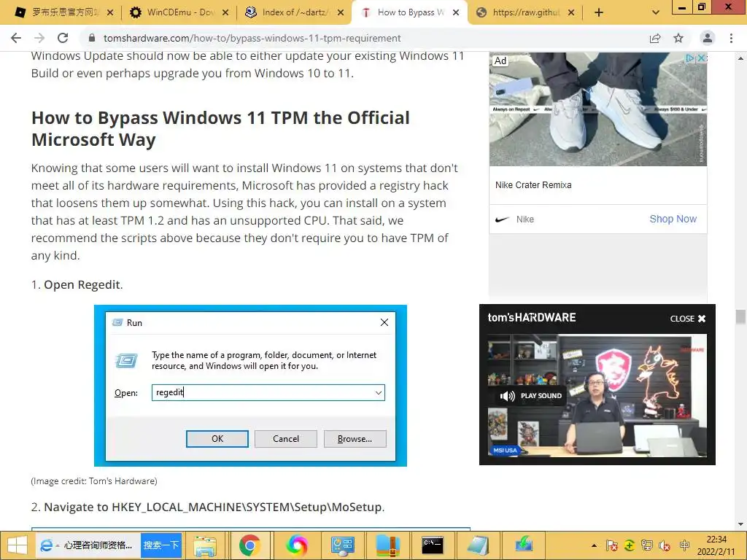Click the Image credit Tom's Hardware caption
The width and height of the screenshot is (747, 560).
pos(94,481)
